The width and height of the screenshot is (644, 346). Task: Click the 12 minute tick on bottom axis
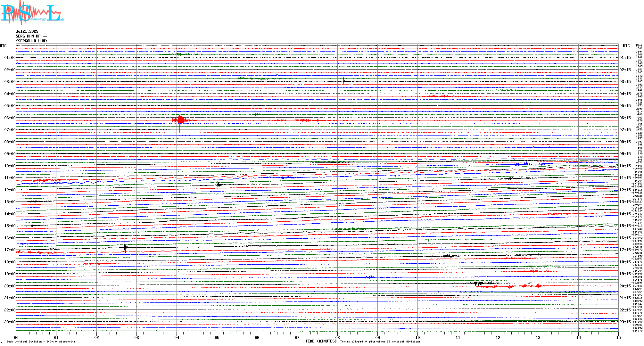[498, 337]
